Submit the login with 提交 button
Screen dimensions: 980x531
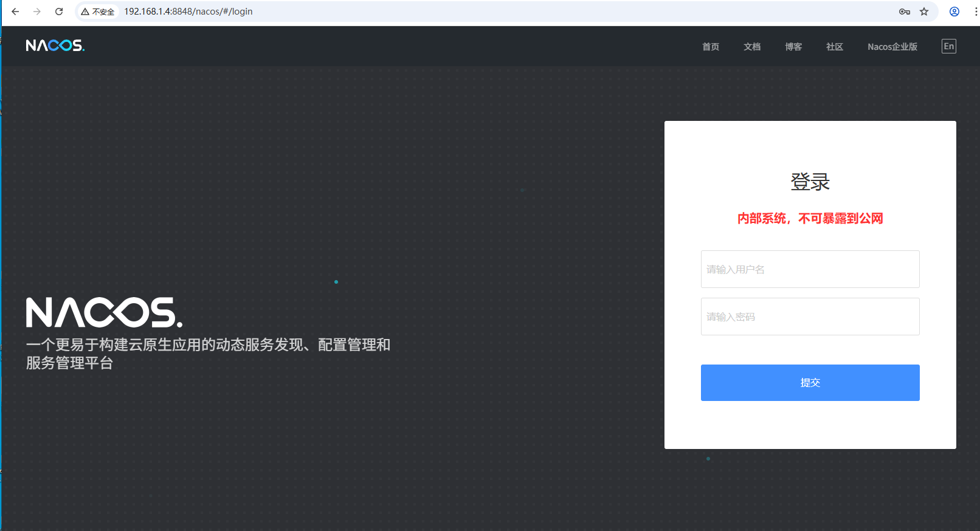(810, 383)
